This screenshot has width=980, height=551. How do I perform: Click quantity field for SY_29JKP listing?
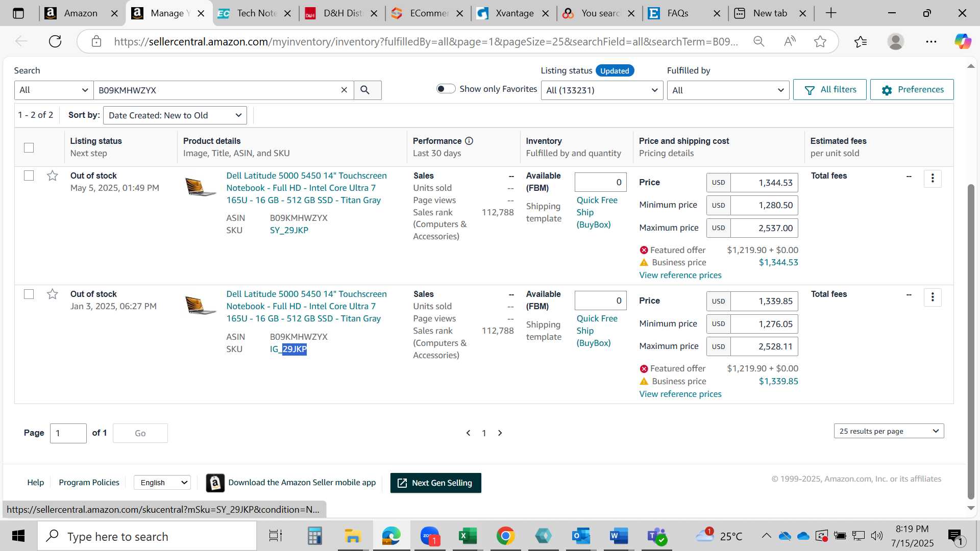pos(600,182)
